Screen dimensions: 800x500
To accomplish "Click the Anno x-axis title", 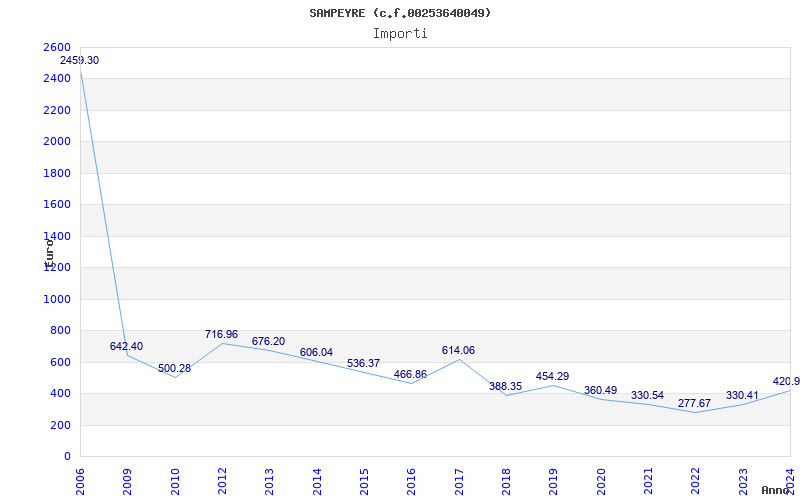I will (776, 491).
